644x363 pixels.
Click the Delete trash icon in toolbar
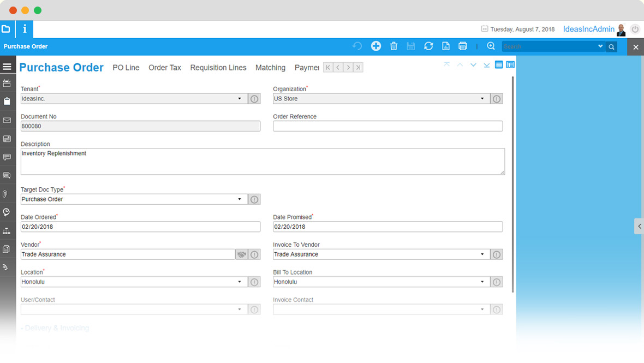393,46
